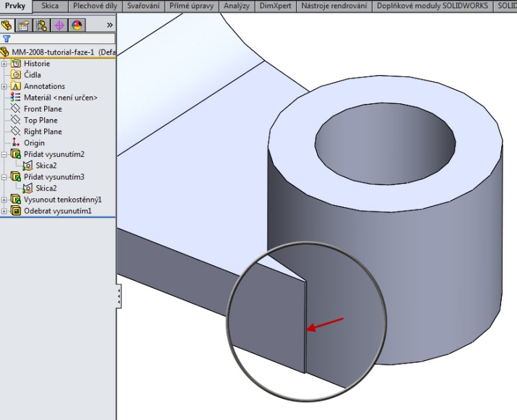Click the Odebrat vysunutím1 cut icon
The image size is (517, 420).
pyautogui.click(x=15, y=211)
